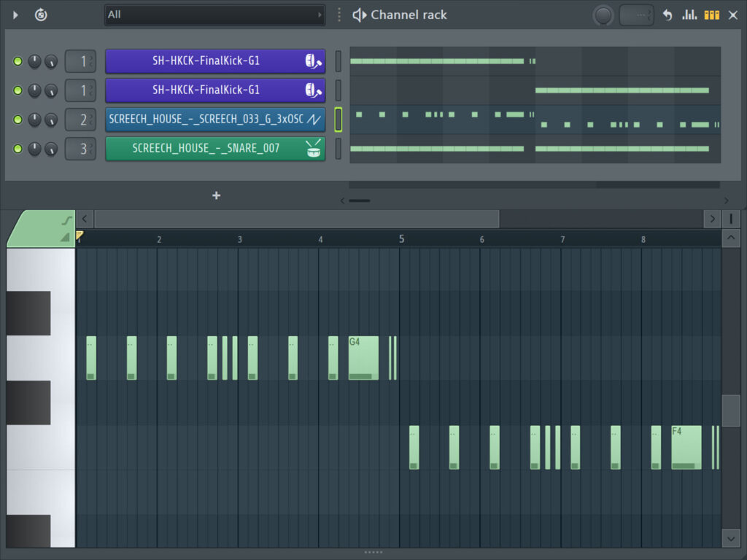Click the snare drum icon on SNARE_007 channel
The width and height of the screenshot is (747, 560).
click(x=314, y=149)
